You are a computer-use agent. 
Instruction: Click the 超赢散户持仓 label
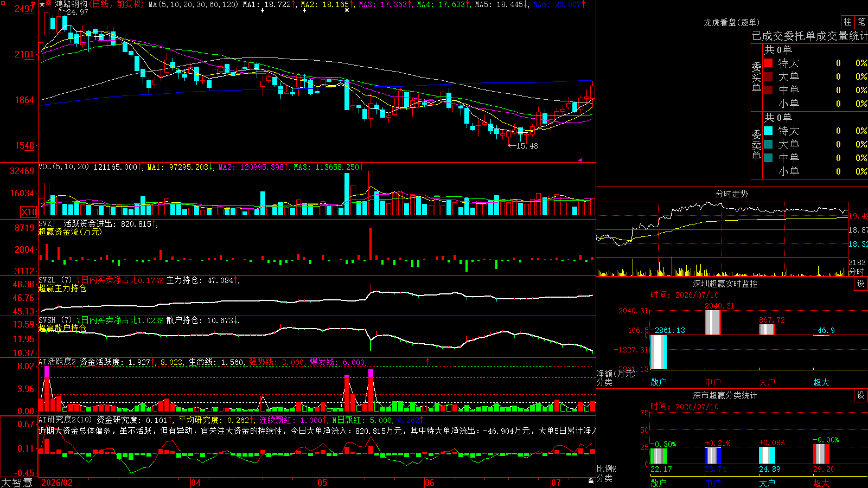click(x=62, y=329)
